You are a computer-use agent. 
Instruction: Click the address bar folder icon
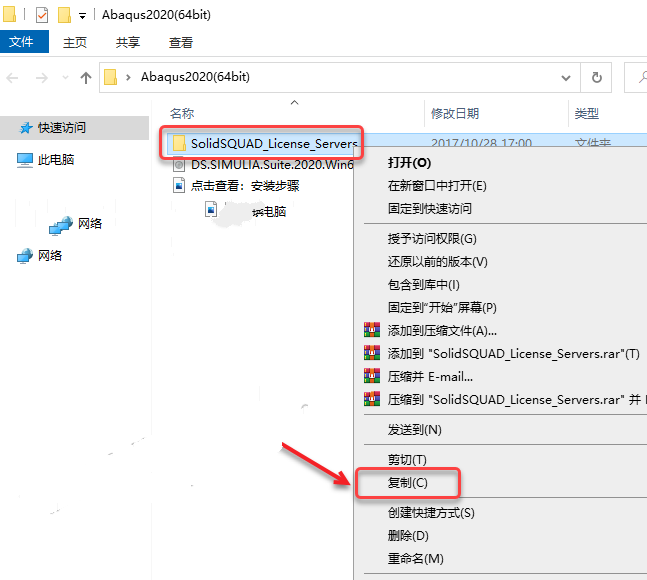tap(111, 77)
